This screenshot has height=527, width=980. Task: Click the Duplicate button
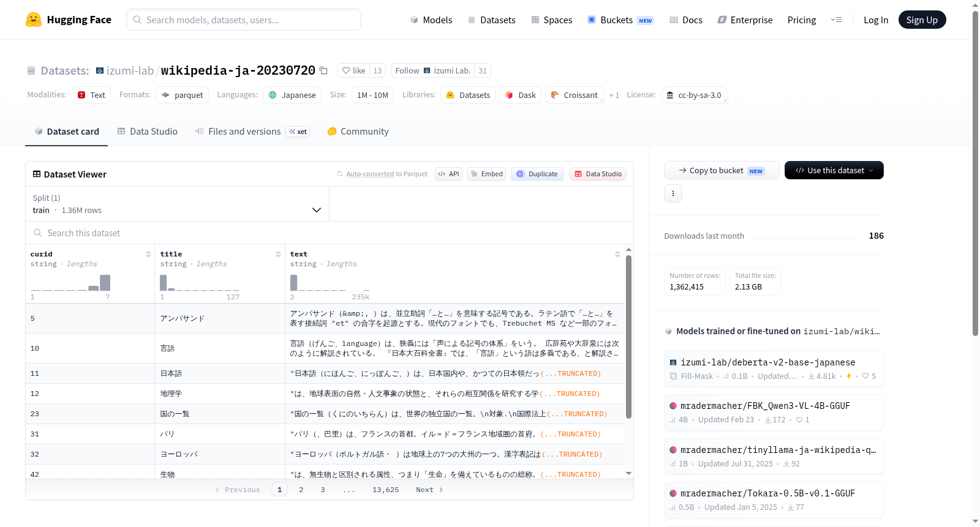pyautogui.click(x=537, y=174)
